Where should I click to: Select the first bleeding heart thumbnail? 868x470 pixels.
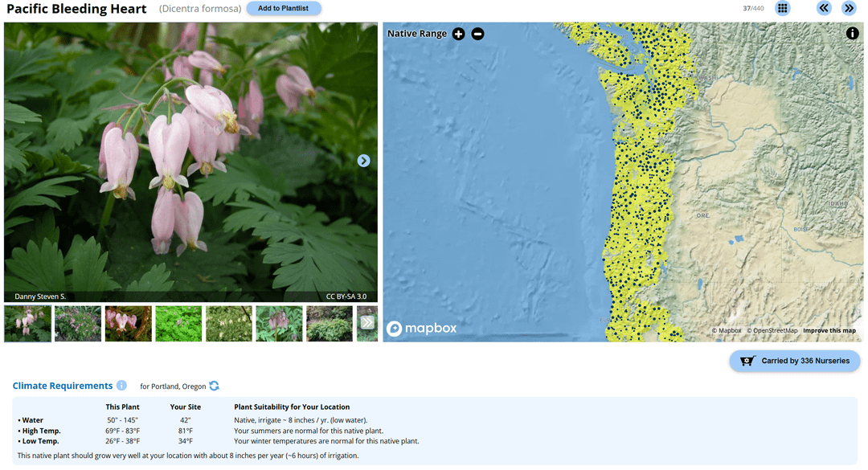tap(27, 323)
